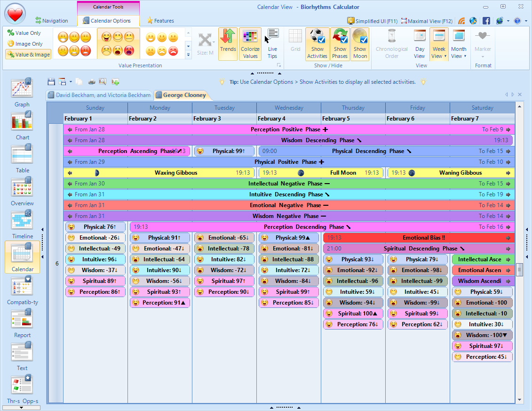Expand the smiley style gallery
Viewport: 532px width, 411px height.
(x=189, y=55)
